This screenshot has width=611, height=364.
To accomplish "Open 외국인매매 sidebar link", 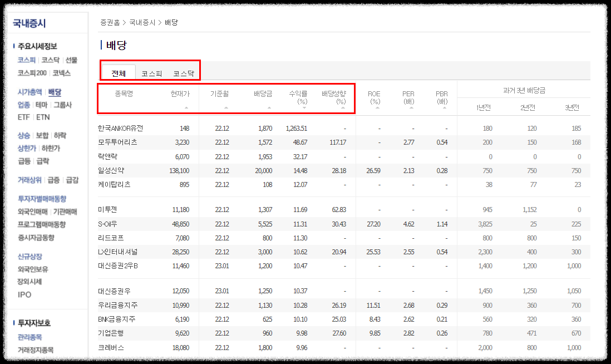I will [32, 211].
